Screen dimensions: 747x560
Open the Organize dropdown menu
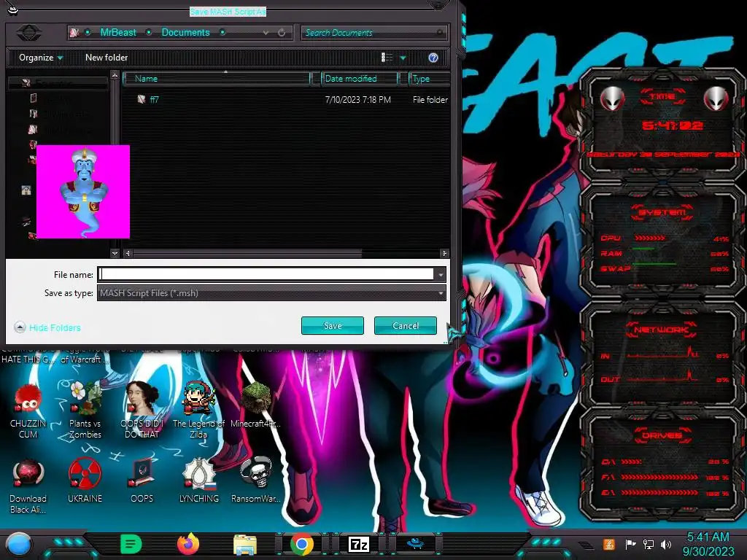click(x=41, y=58)
